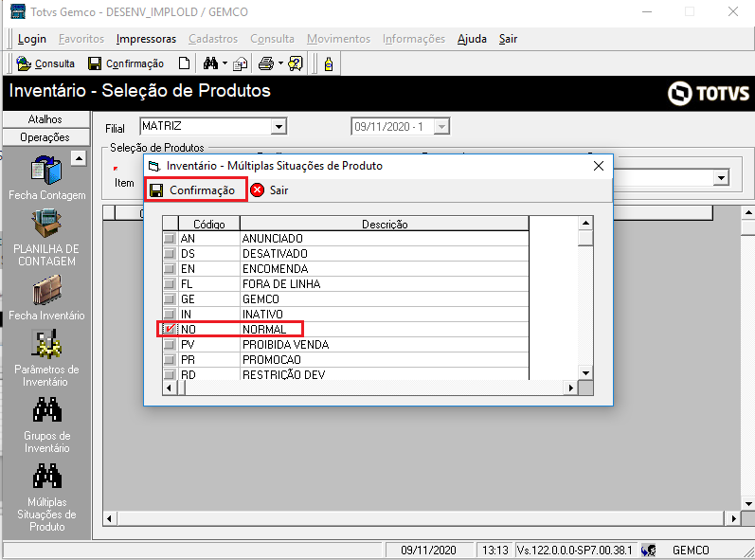Check the AN ANUNCIADO checkbox
This screenshot has width=755, height=560.
(170, 239)
